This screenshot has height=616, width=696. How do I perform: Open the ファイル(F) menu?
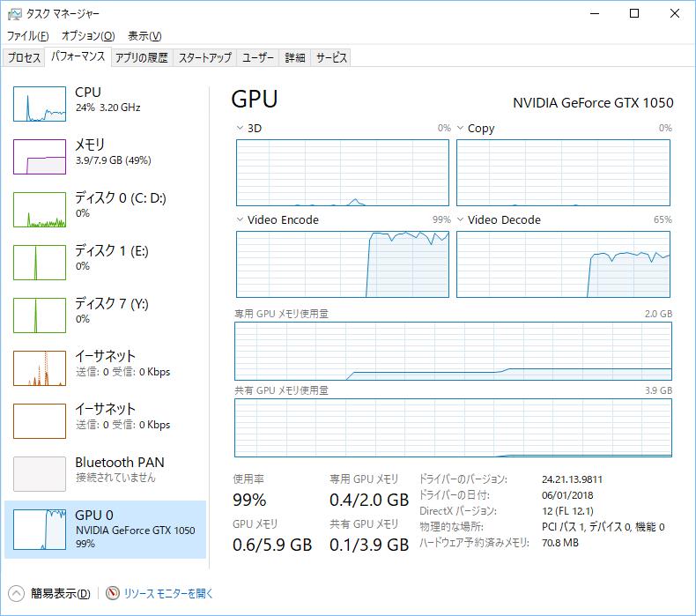[27, 35]
